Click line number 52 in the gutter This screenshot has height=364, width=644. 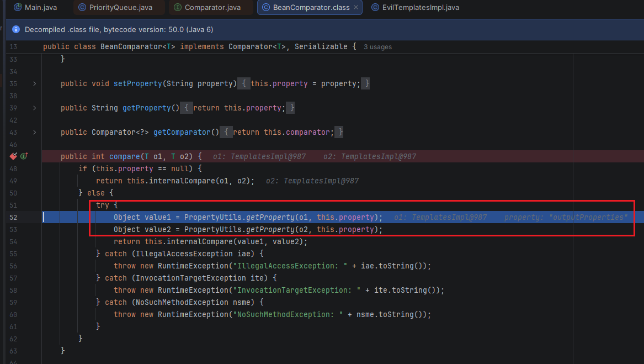[x=13, y=217]
